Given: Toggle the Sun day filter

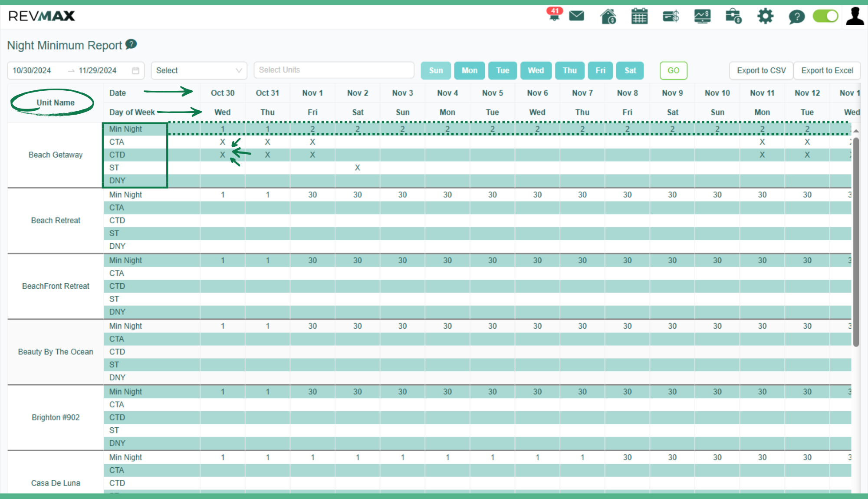Looking at the screenshot, I should [x=436, y=70].
